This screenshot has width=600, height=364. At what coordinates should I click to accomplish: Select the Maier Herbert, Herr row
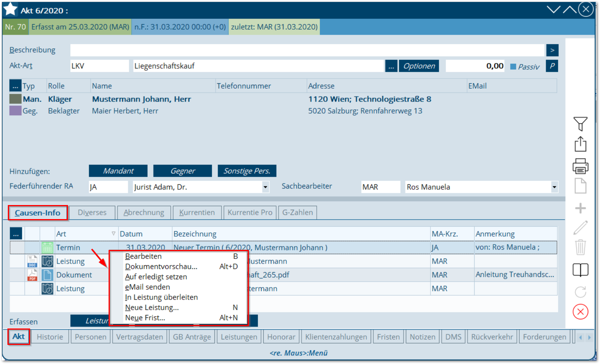click(283, 111)
